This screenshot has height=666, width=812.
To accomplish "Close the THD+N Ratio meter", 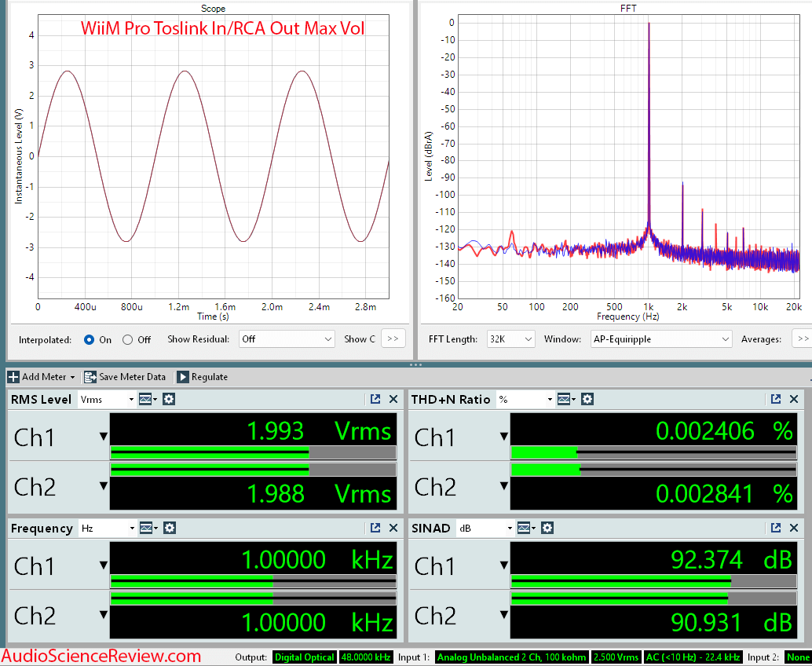I will (794, 399).
